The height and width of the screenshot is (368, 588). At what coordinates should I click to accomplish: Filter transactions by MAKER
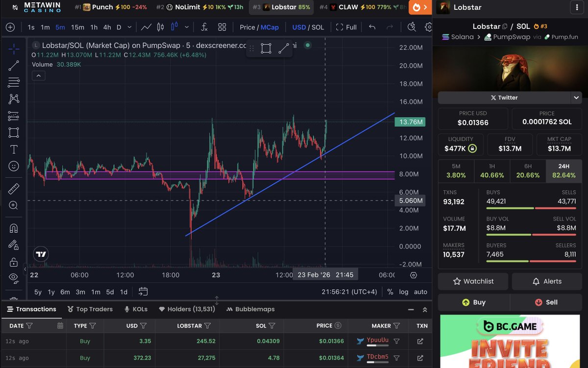click(x=397, y=325)
